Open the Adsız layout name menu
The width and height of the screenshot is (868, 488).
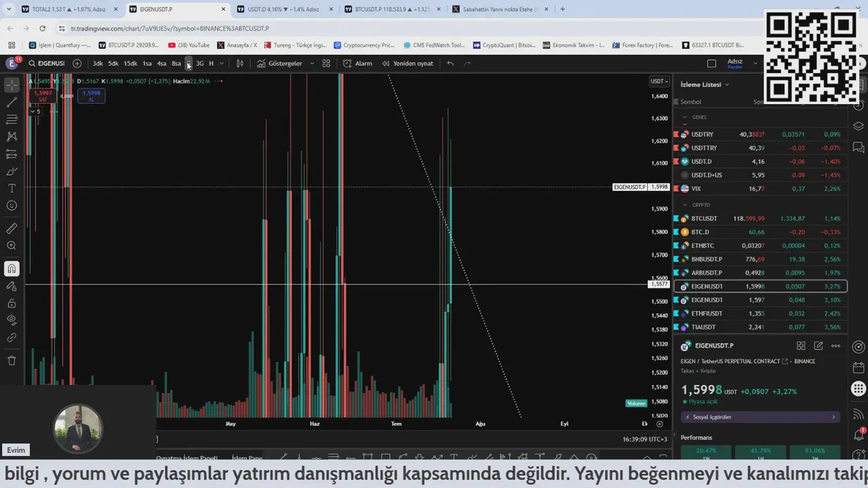point(735,64)
